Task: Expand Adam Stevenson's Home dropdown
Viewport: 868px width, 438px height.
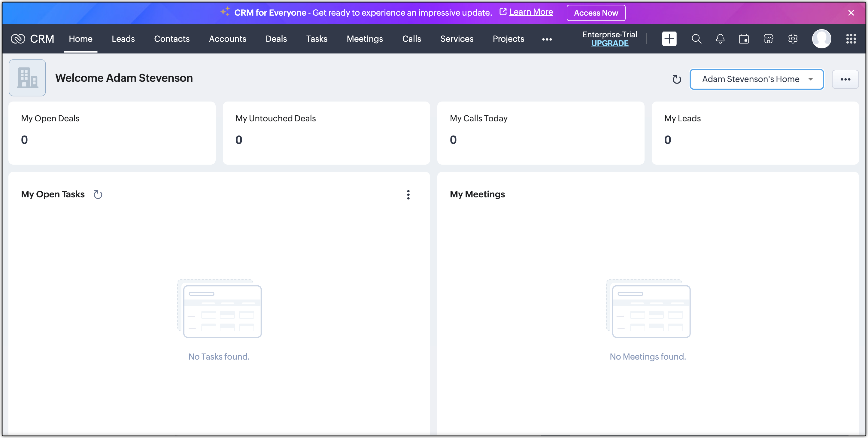Action: tap(757, 79)
